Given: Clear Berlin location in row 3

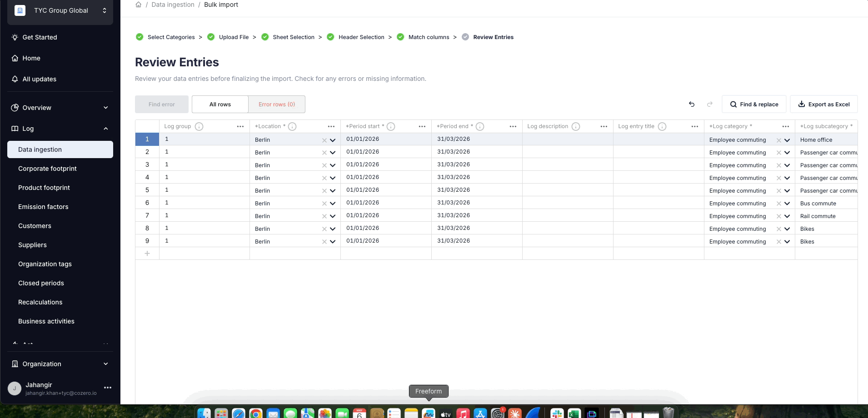Looking at the screenshot, I should pos(324,165).
